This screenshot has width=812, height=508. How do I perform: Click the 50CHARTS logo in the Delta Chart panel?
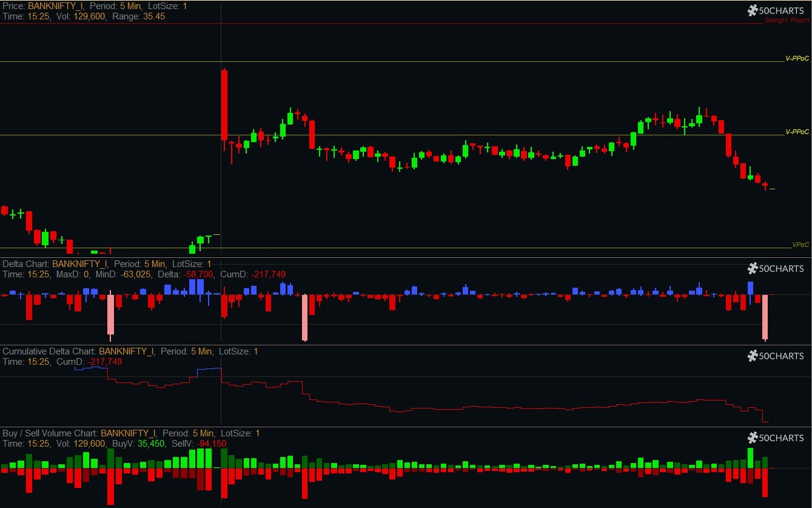(x=776, y=268)
